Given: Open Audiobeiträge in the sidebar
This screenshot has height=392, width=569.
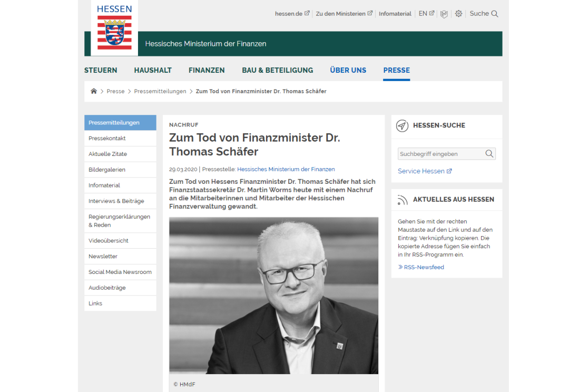Looking at the screenshot, I should click(120, 288).
